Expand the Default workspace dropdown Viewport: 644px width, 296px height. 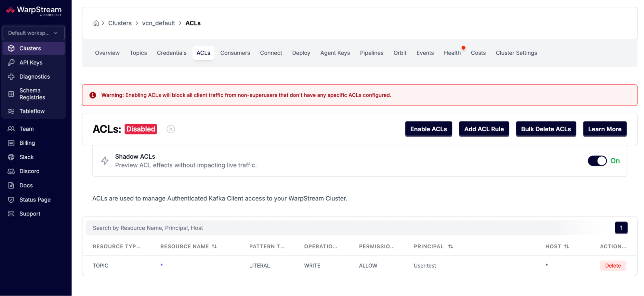34,33
